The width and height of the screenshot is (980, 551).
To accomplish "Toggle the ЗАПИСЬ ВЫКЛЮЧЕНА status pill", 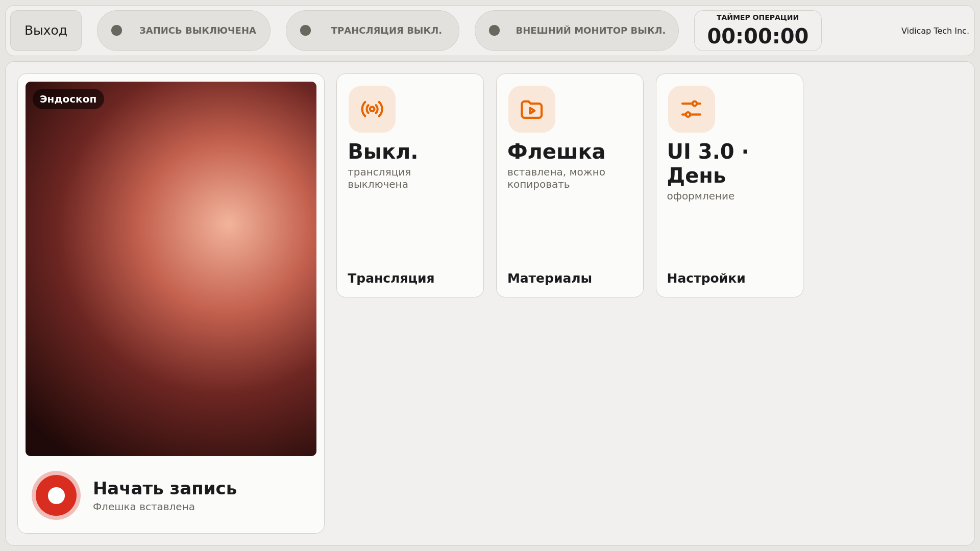I will coord(184,31).
